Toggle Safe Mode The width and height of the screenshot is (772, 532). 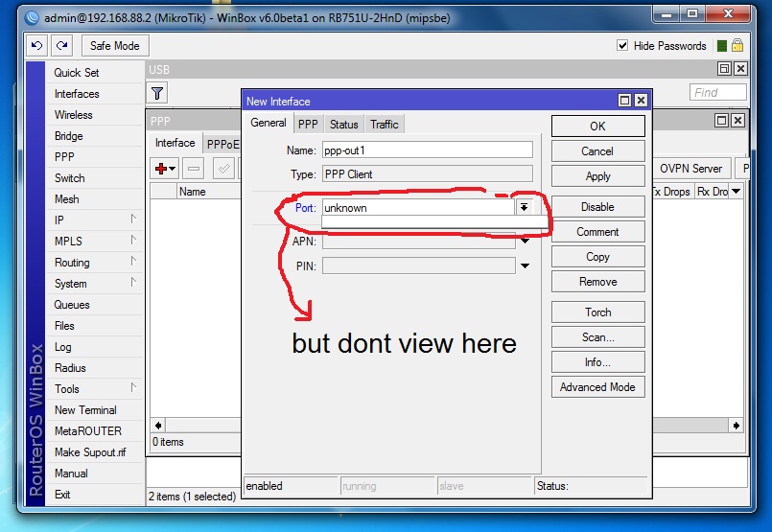pyautogui.click(x=115, y=46)
